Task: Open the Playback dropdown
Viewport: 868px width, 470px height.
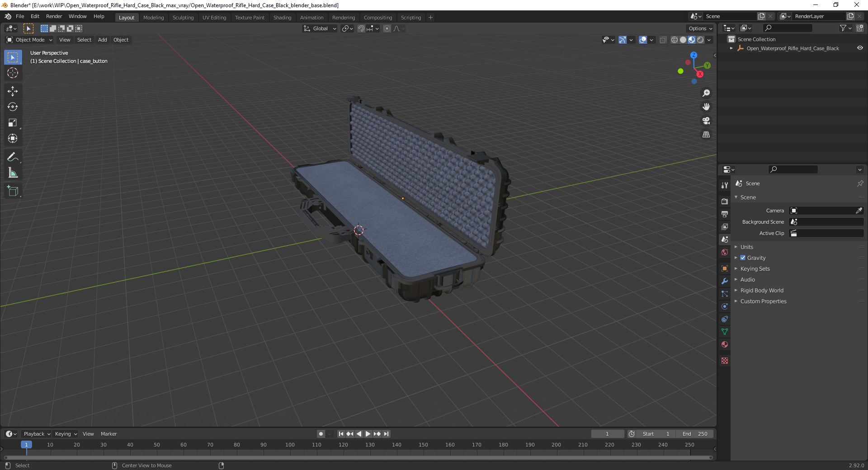Action: click(37, 434)
